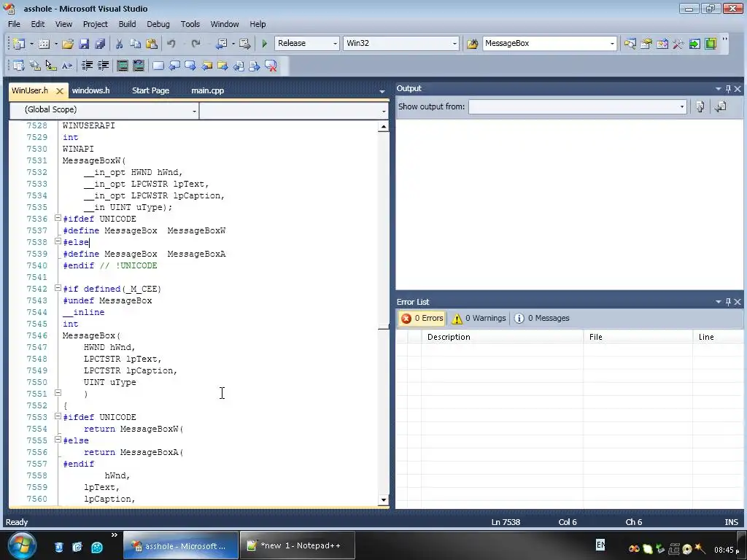The height and width of the screenshot is (560, 747).
Task: Toggle auto-hide pin on Output panel
Action: click(x=728, y=88)
